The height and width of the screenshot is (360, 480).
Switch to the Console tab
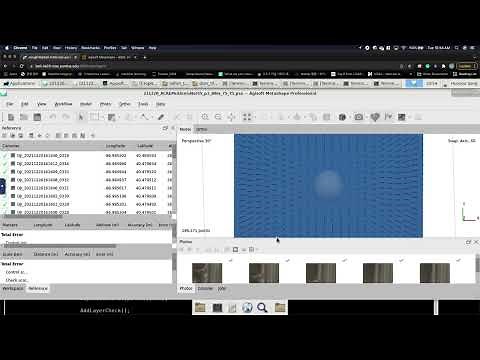[x=205, y=288]
